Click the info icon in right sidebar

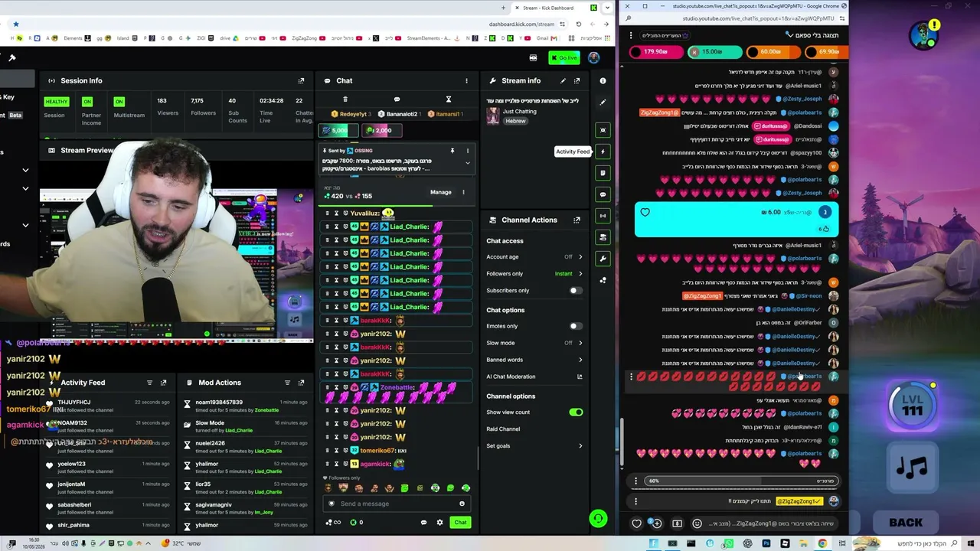[603, 80]
